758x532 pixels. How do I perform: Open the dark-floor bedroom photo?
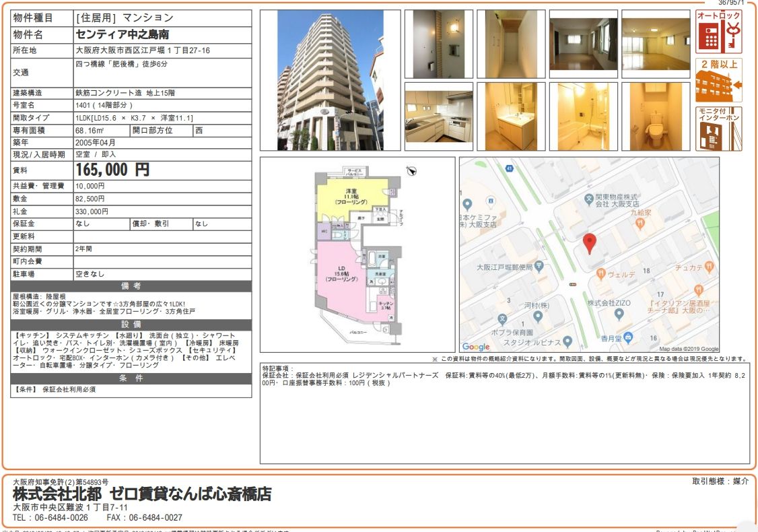[584, 44]
